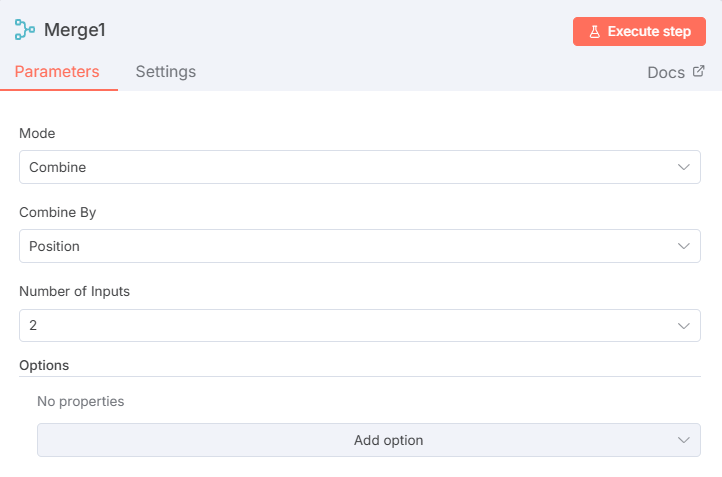This screenshot has width=722, height=477.
Task: Switch to the Parameters tab
Action: [x=57, y=72]
